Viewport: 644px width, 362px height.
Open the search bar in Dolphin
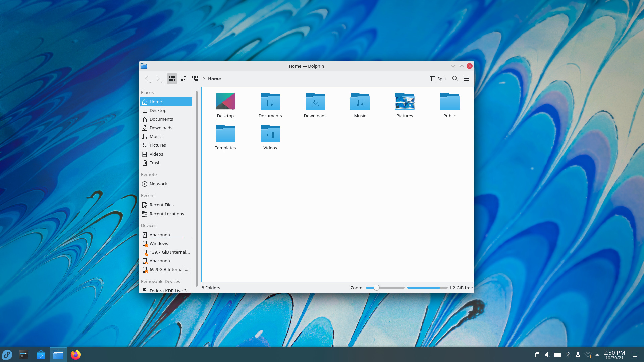tap(455, 79)
